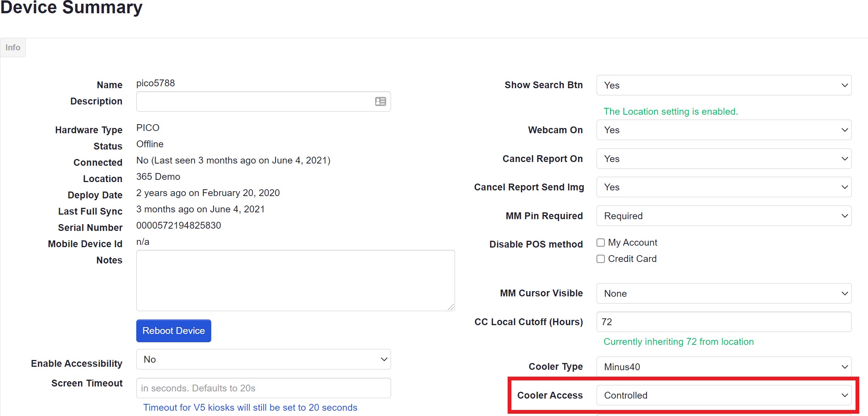
Task: Open the MM Pin Required dropdown
Action: (724, 216)
